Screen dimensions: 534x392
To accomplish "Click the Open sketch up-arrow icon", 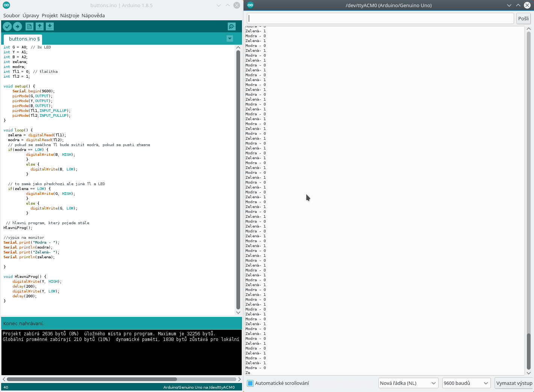I will click(x=39, y=26).
